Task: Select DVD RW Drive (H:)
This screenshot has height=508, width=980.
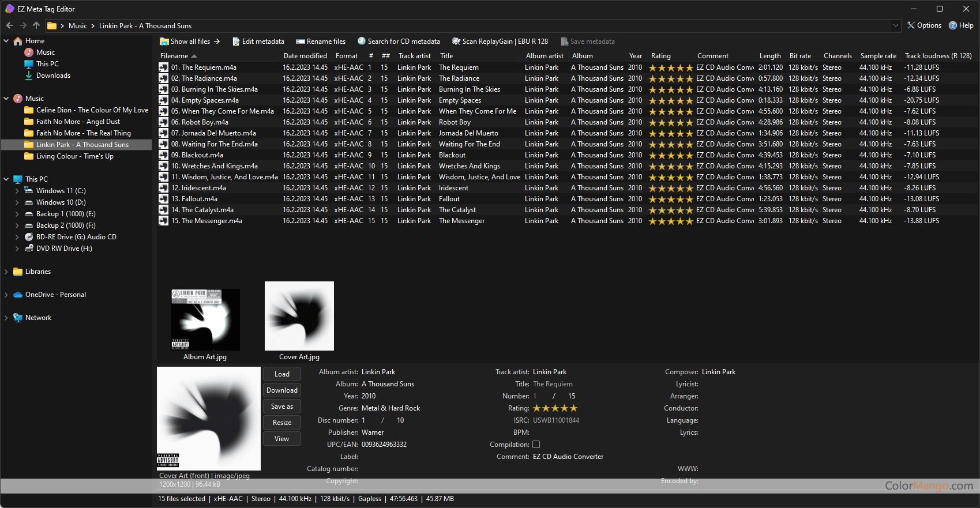Action: pos(64,249)
